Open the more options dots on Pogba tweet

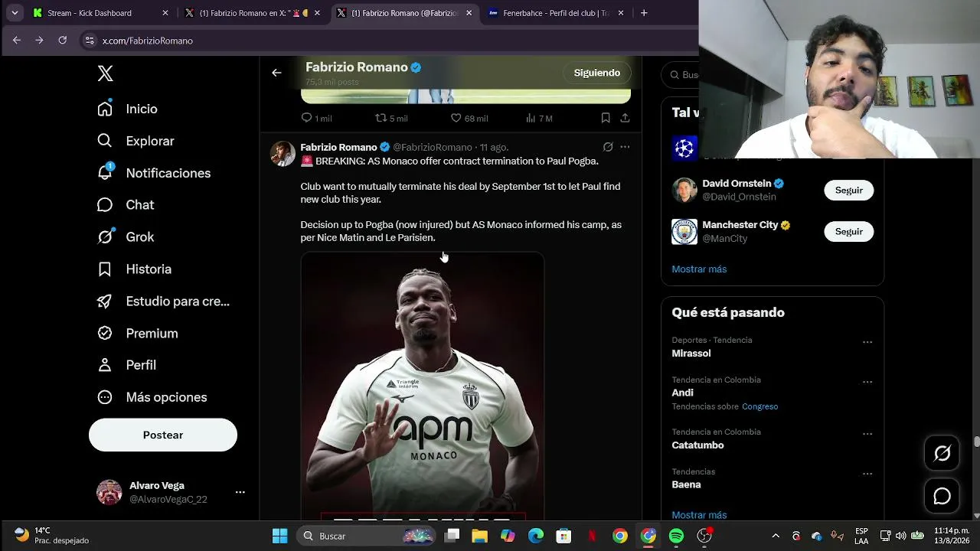625,147
